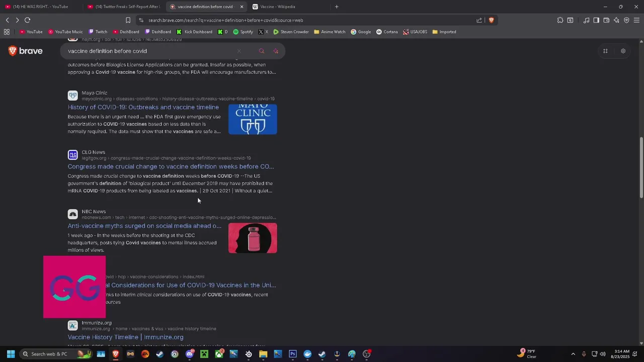Screen dimensions: 644x362
Task: Clear the search query with X
Action: tap(239, 51)
